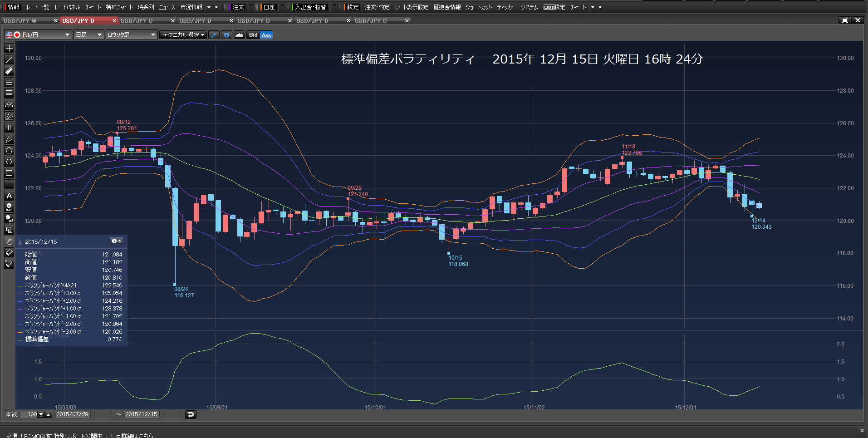This screenshot has height=438, width=868.
Task: Open the レート一覧 menu item
Action: [38, 7]
